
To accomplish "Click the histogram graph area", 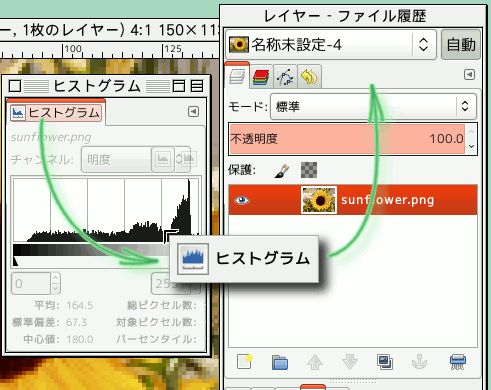I will [106, 210].
